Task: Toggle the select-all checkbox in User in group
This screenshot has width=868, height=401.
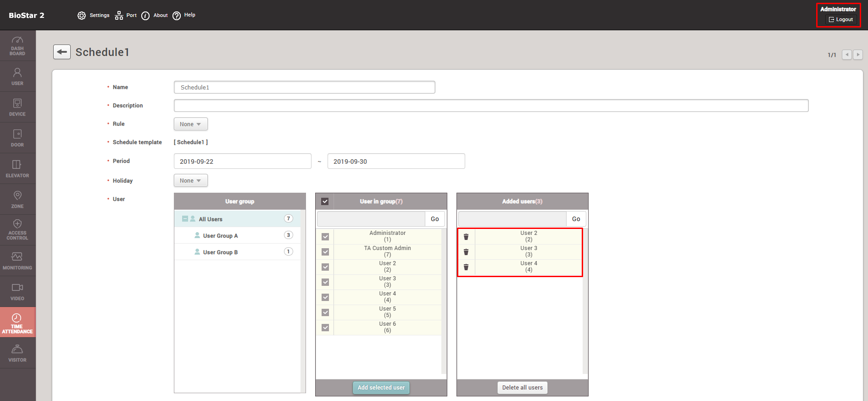Action: click(x=325, y=201)
